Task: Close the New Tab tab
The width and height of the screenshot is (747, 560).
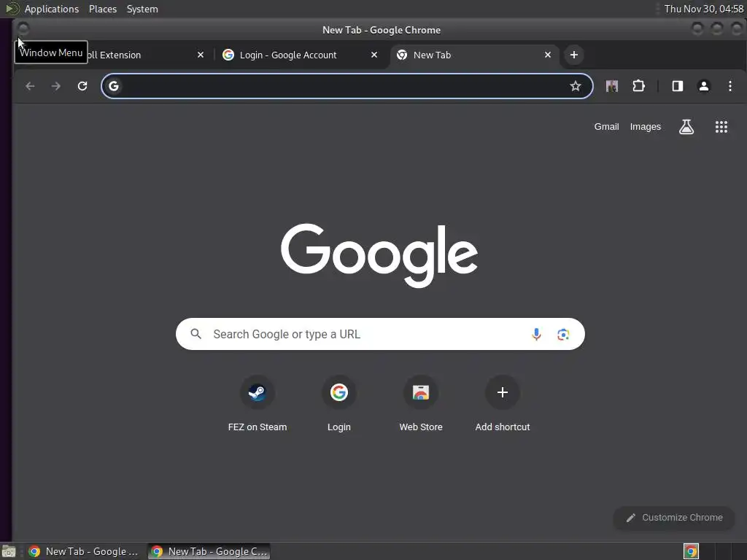Action: 548,55
